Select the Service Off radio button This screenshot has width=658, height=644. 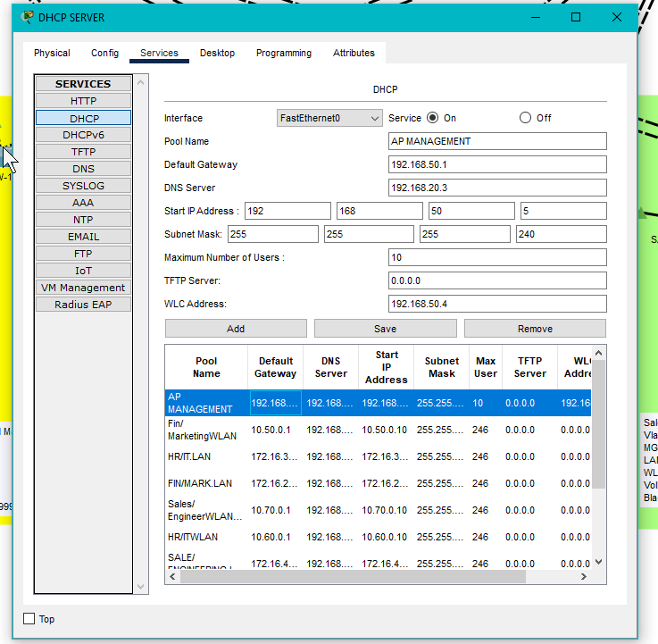(x=525, y=118)
